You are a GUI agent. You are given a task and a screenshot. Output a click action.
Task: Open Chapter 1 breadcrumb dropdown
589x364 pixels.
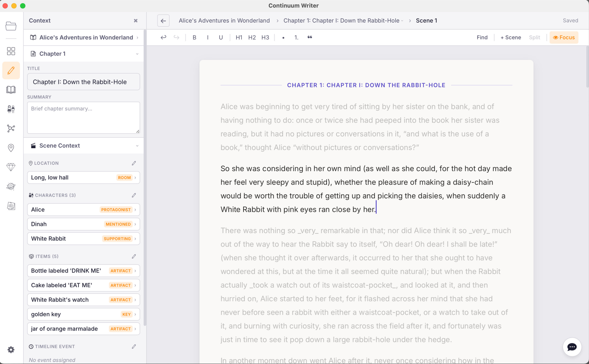coord(343,21)
